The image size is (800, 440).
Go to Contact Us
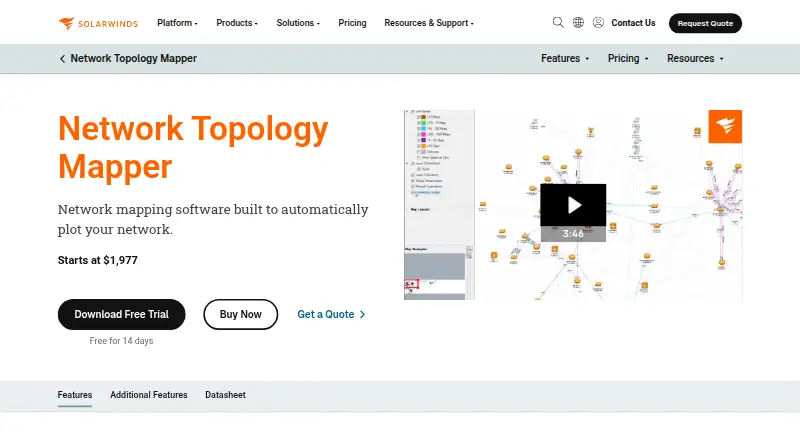pos(633,23)
